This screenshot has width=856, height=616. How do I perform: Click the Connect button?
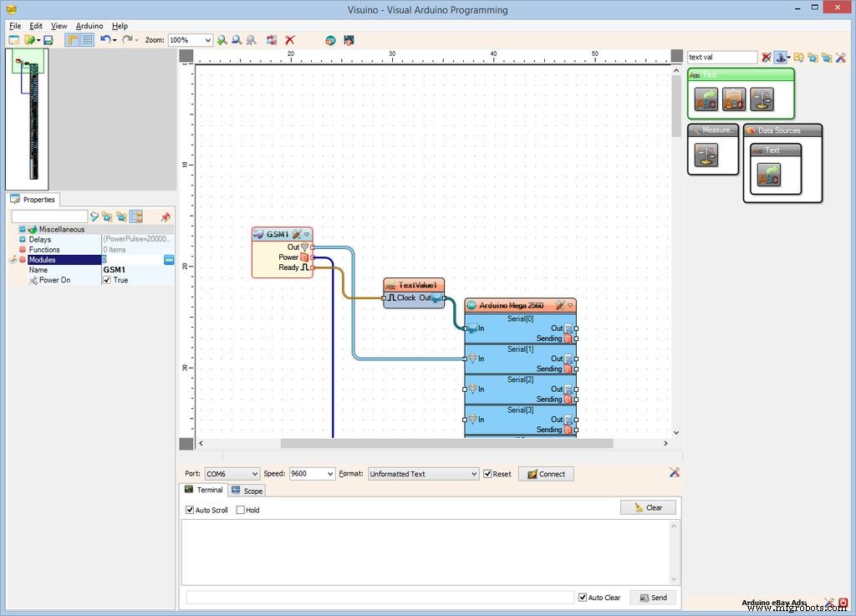pyautogui.click(x=546, y=474)
